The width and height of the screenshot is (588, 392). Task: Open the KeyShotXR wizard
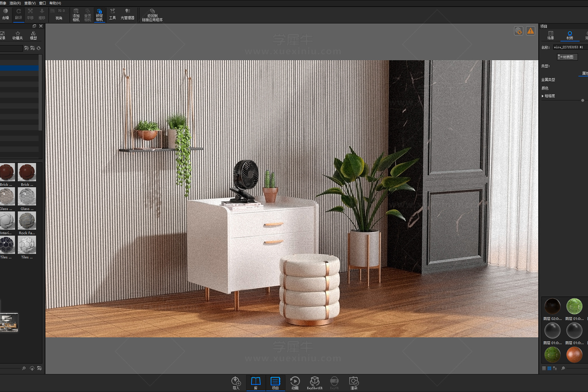[x=315, y=383]
